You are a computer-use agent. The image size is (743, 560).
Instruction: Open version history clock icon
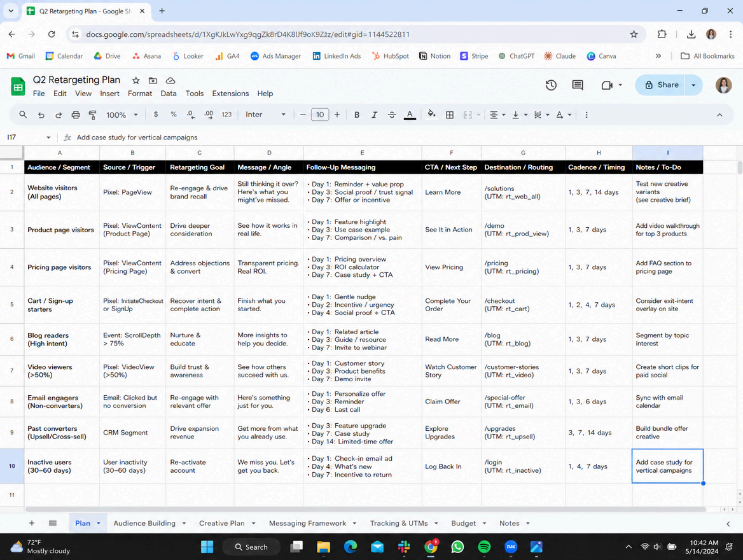click(551, 85)
